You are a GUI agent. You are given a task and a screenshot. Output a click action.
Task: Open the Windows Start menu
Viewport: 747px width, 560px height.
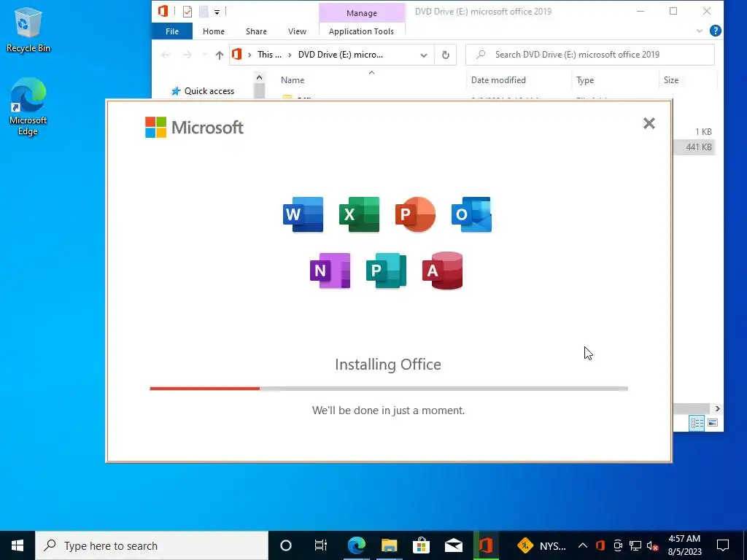[18, 545]
